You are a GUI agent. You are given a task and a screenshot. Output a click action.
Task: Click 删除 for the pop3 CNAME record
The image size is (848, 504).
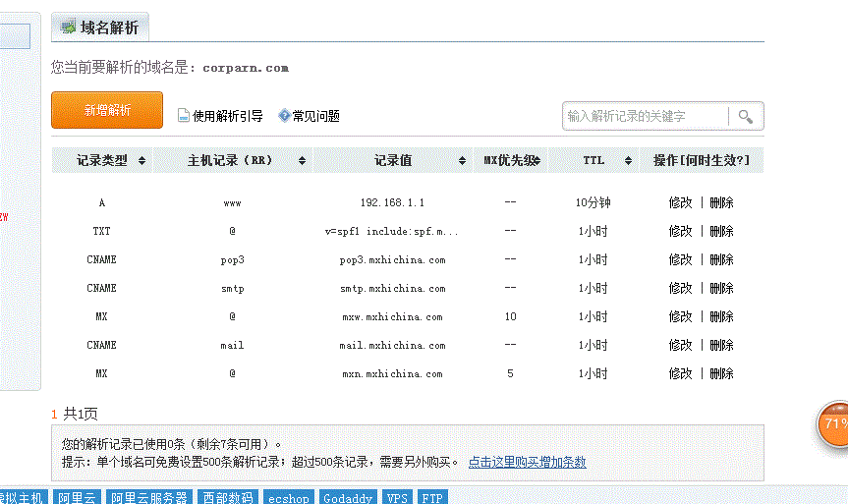point(721,259)
